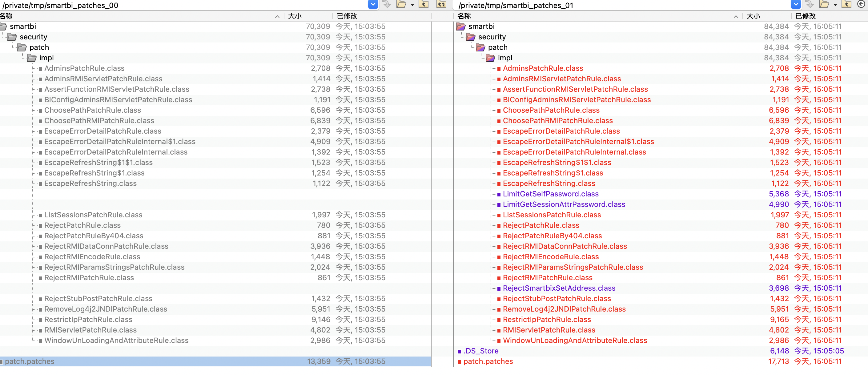Select RejectSmartbixSetAddress.class in right pane
This screenshot has width=868, height=375.
click(559, 288)
